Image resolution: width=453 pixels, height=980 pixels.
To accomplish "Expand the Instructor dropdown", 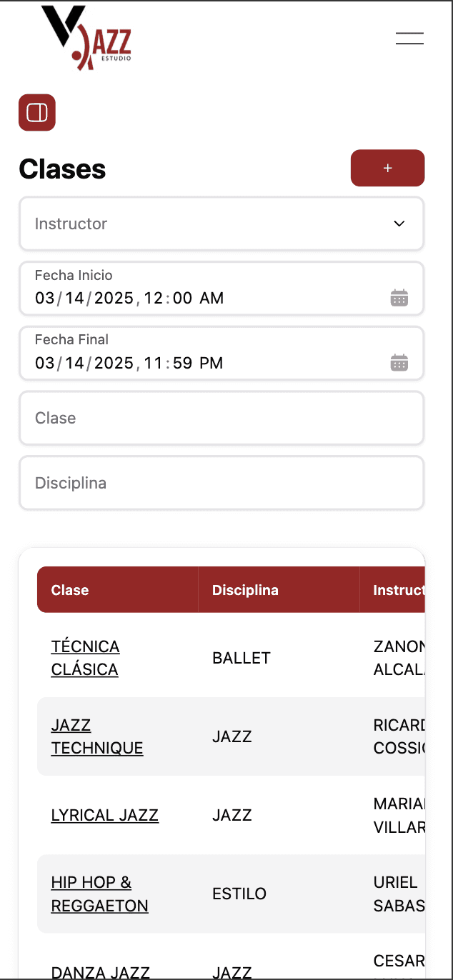I will click(214, 224).
